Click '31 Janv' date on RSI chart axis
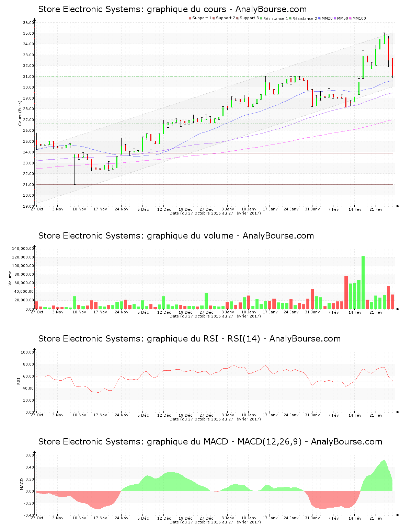This screenshot has height=532, width=412. [312, 415]
